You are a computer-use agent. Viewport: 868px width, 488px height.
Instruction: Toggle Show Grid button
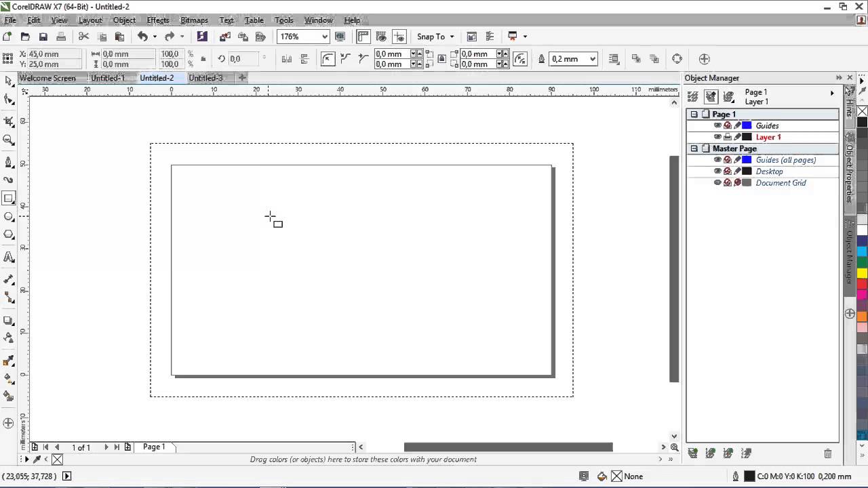point(381,37)
